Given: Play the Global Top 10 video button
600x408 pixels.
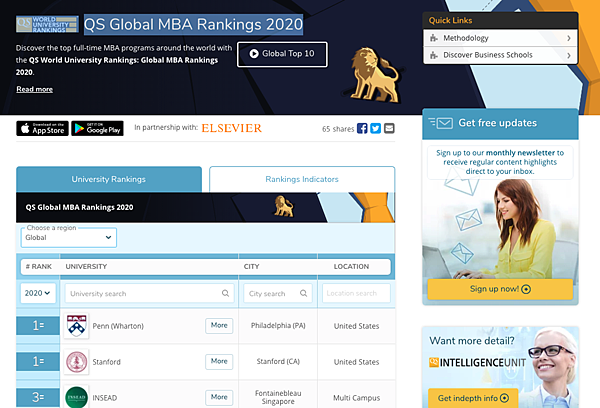Looking at the screenshot, I should [282, 54].
